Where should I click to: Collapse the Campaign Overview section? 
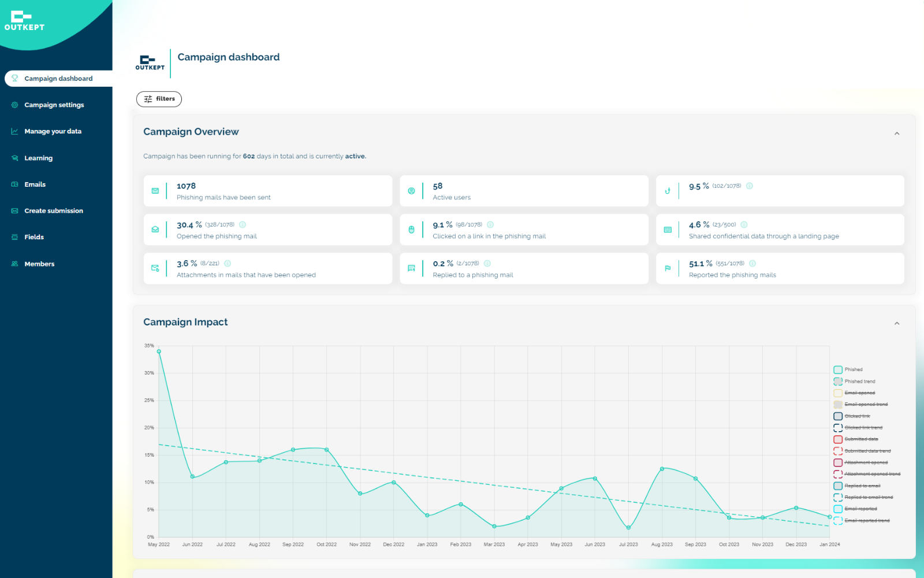[x=897, y=134]
